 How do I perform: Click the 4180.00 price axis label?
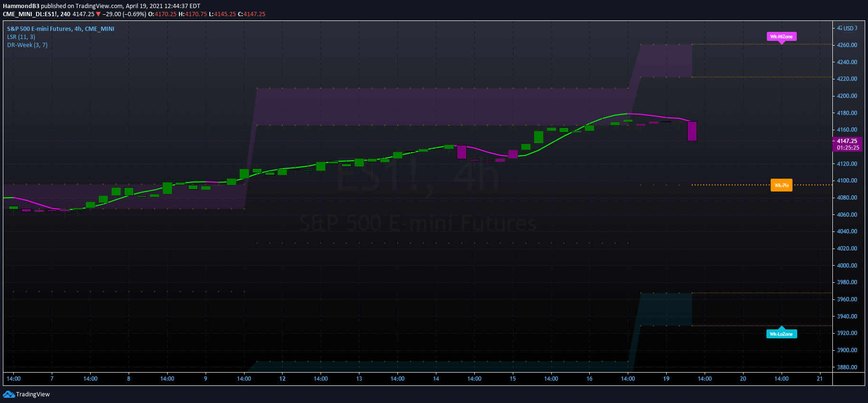click(847, 113)
